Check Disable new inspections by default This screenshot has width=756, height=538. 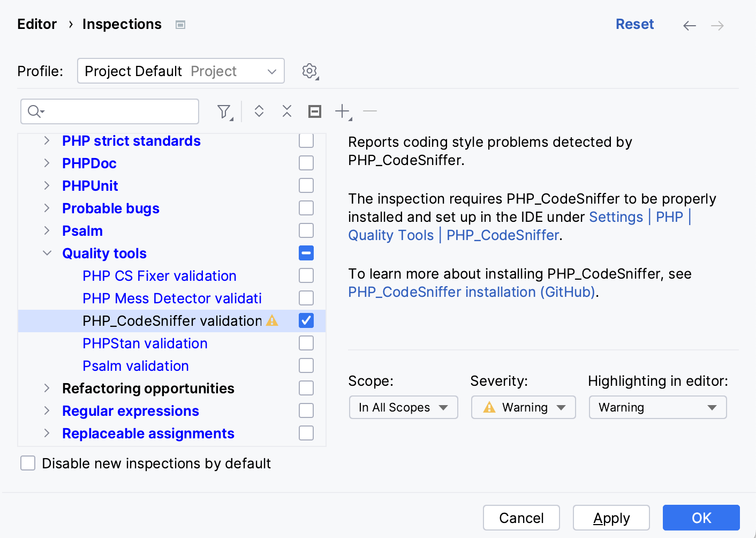click(x=27, y=463)
